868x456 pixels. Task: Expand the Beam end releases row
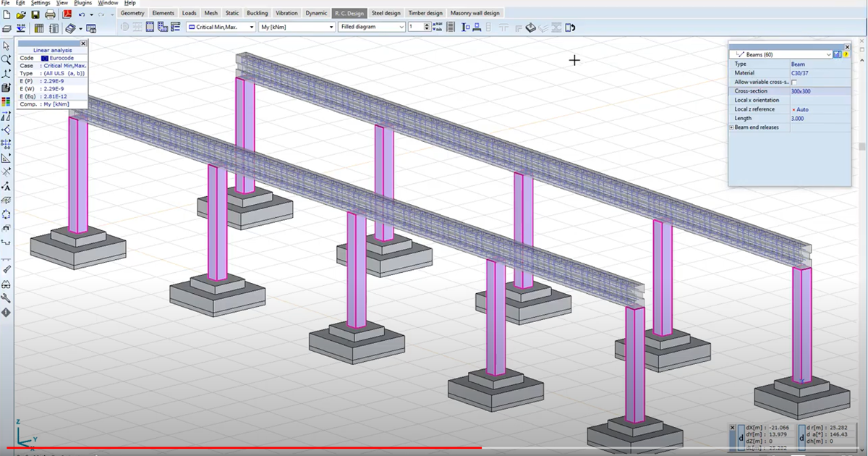tap(732, 127)
